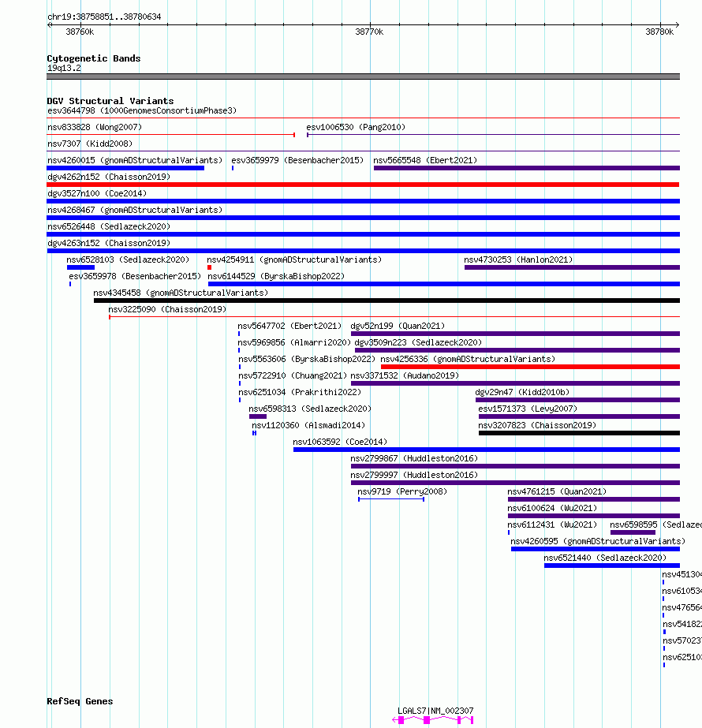Image resolution: width=702 pixels, height=728 pixels.
Task: Open the LGALS7|NM_002307 gene label
Action: 435,711
